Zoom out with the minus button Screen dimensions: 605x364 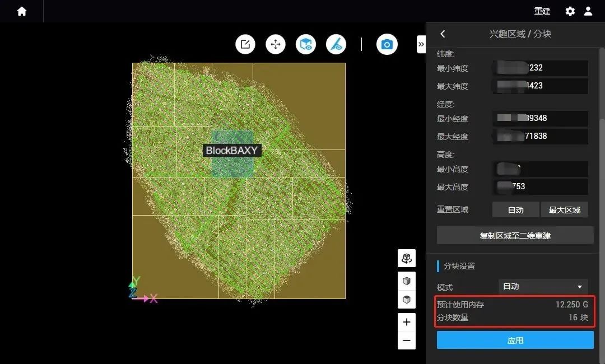tap(407, 340)
